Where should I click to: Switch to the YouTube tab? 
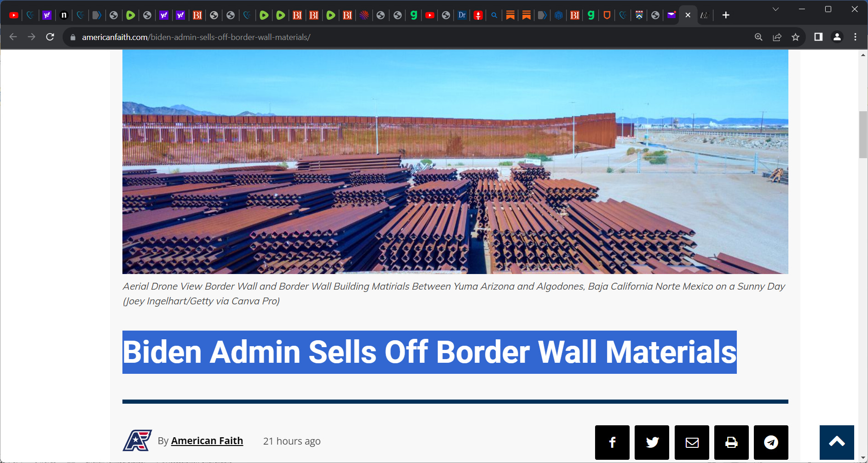click(13, 14)
